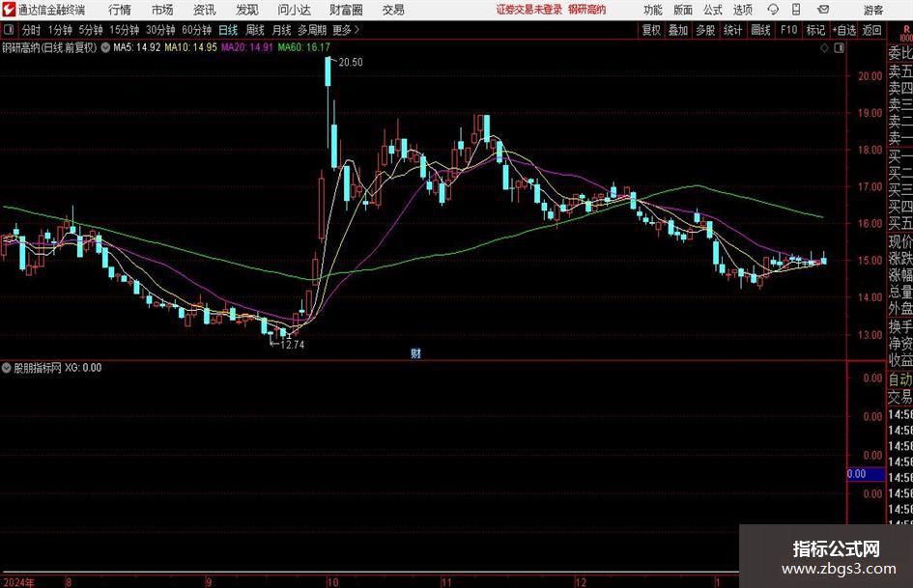
Task: Click 证券交易未登录 login link
Action: point(529,10)
